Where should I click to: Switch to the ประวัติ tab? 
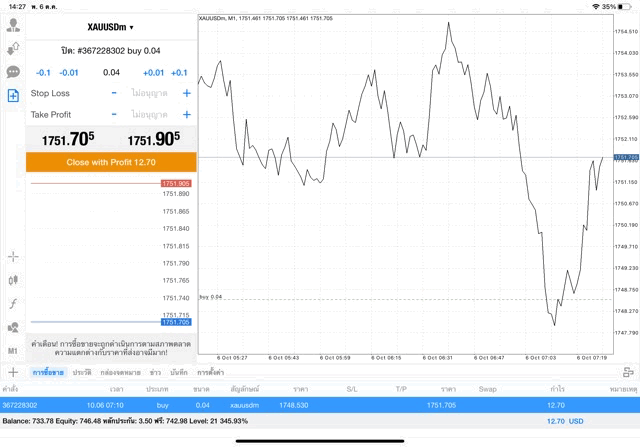pyautogui.click(x=82, y=372)
